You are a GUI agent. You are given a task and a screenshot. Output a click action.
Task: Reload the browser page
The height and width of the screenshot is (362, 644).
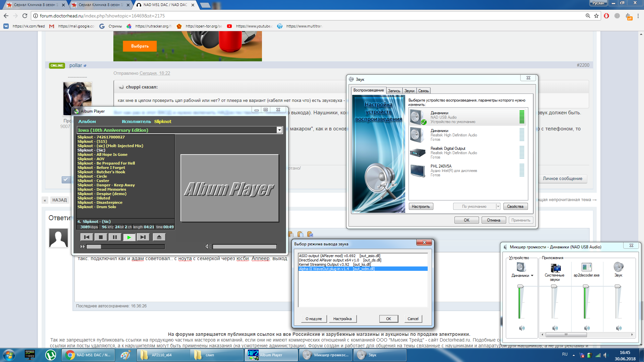[24, 16]
